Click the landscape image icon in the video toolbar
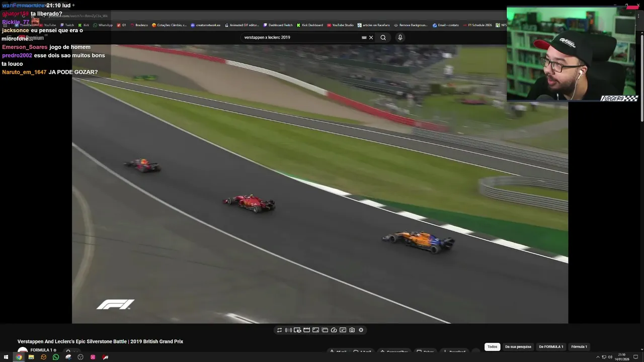 click(x=315, y=330)
